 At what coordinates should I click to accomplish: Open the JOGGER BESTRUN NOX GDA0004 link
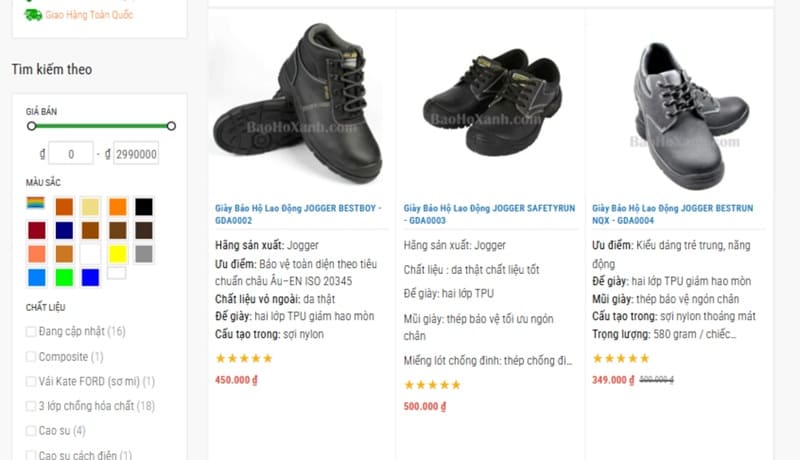coord(672,214)
